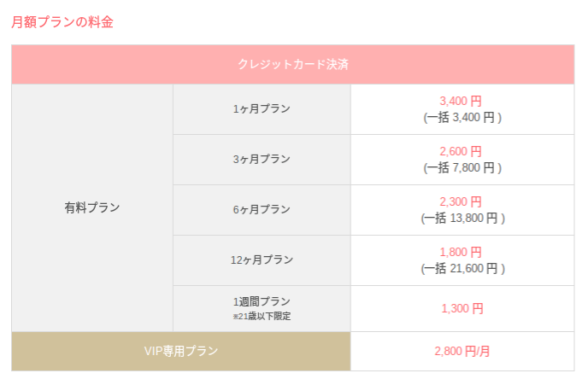
Task: Click the 3ヶ月プラン label
Action: tap(262, 160)
